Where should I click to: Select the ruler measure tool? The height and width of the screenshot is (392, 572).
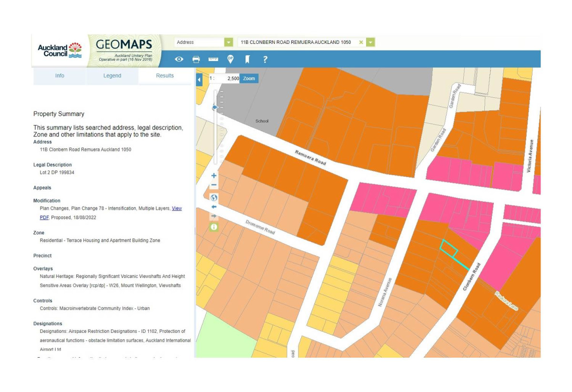click(x=213, y=59)
